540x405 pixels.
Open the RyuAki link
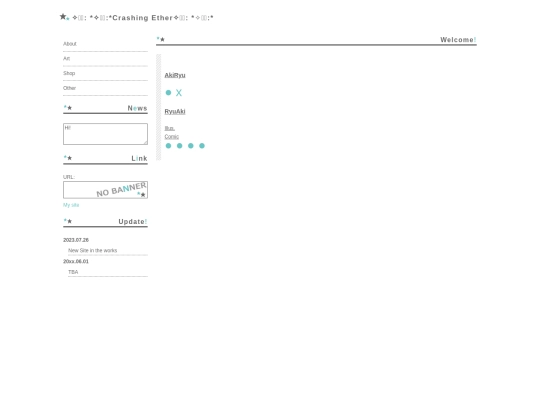click(175, 112)
